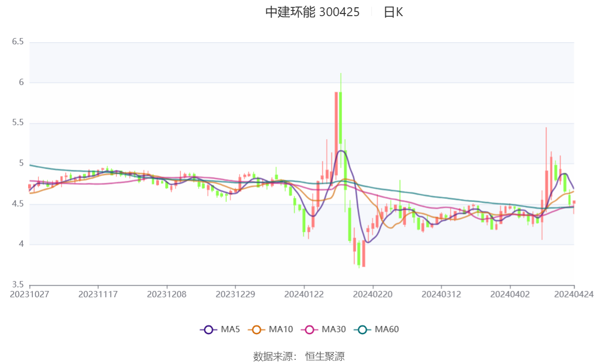Viewport: 598px width, 364px height.
Task: Click the 20231208 date axis label
Action: click(167, 295)
